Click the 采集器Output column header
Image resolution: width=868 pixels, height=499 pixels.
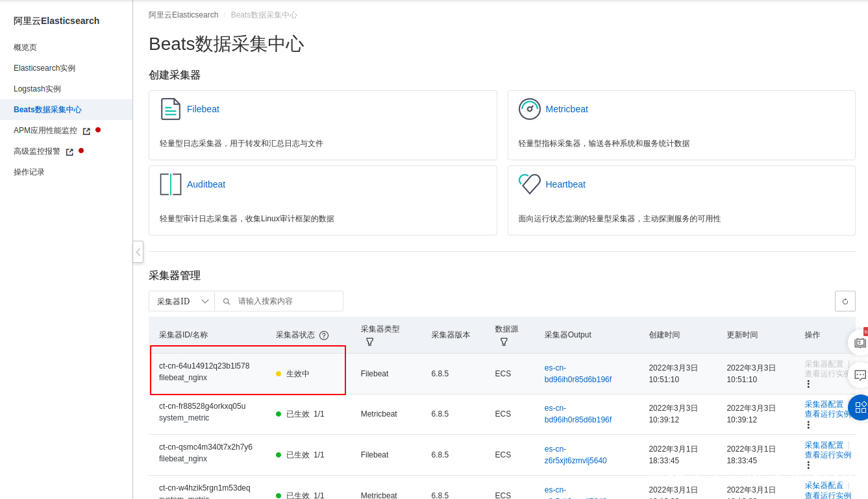pyautogui.click(x=567, y=335)
